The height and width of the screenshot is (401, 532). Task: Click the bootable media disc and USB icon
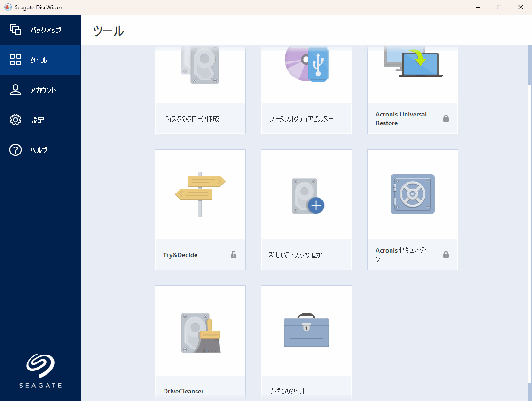(306, 63)
